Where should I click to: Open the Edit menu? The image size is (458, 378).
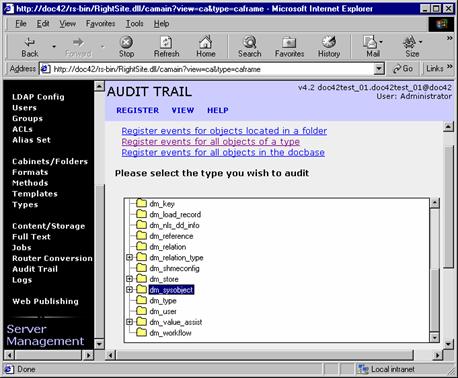[43, 24]
